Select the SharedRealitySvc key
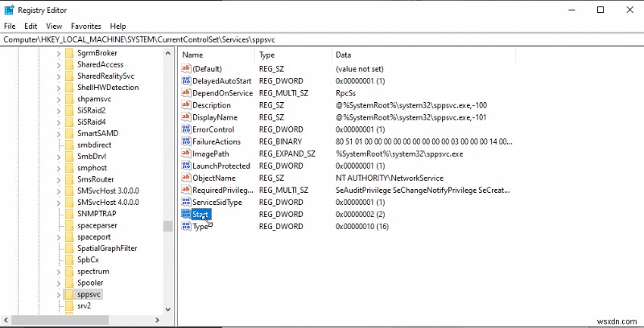The image size is (644, 328). pyautogui.click(x=105, y=76)
